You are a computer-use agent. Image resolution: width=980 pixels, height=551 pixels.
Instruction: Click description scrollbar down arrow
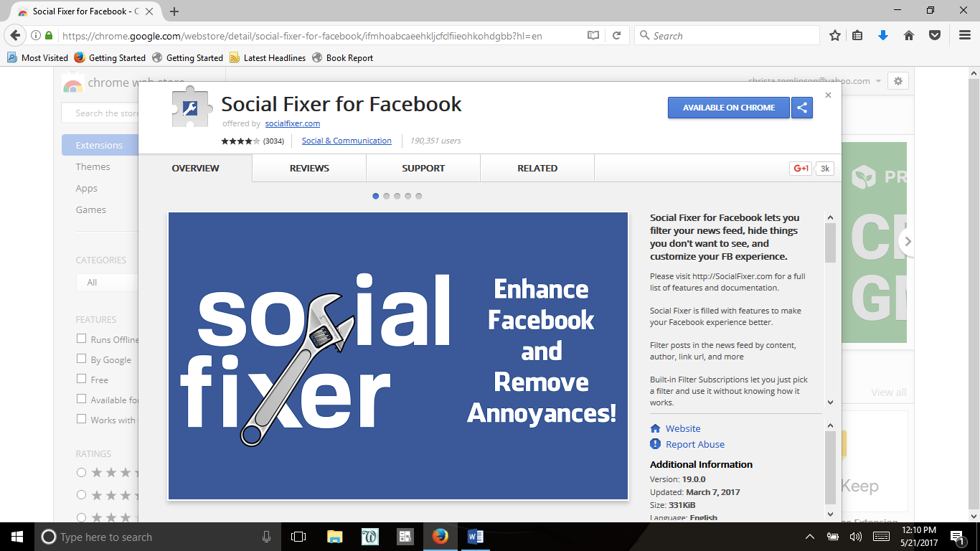coord(830,402)
